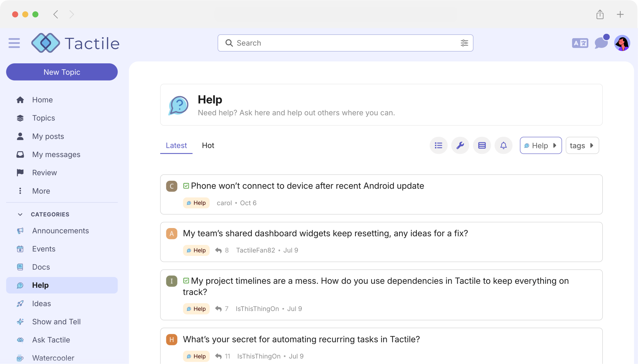Viewport: 638px width, 364px height.
Task: Expand the tags filter dropdown
Action: [x=582, y=146]
